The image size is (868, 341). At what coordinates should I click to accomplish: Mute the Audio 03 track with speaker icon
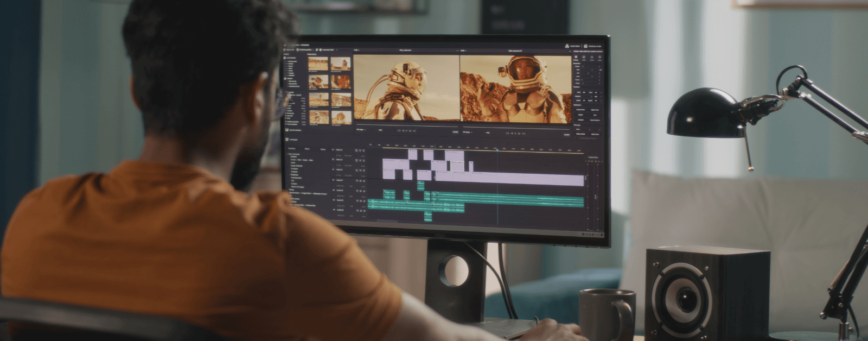click(364, 201)
